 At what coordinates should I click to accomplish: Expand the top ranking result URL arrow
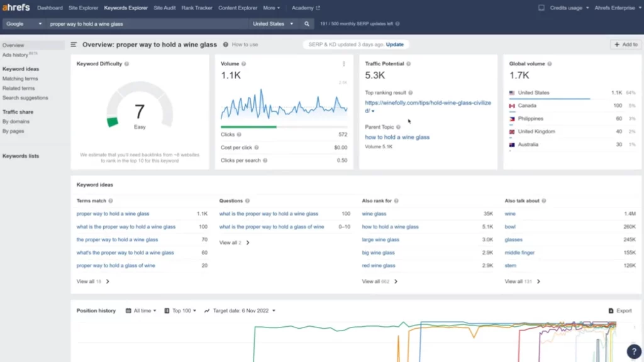click(x=373, y=111)
